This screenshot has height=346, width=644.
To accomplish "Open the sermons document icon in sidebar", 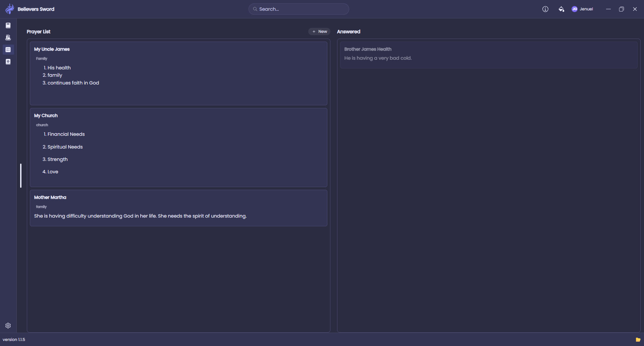I will click(x=8, y=38).
